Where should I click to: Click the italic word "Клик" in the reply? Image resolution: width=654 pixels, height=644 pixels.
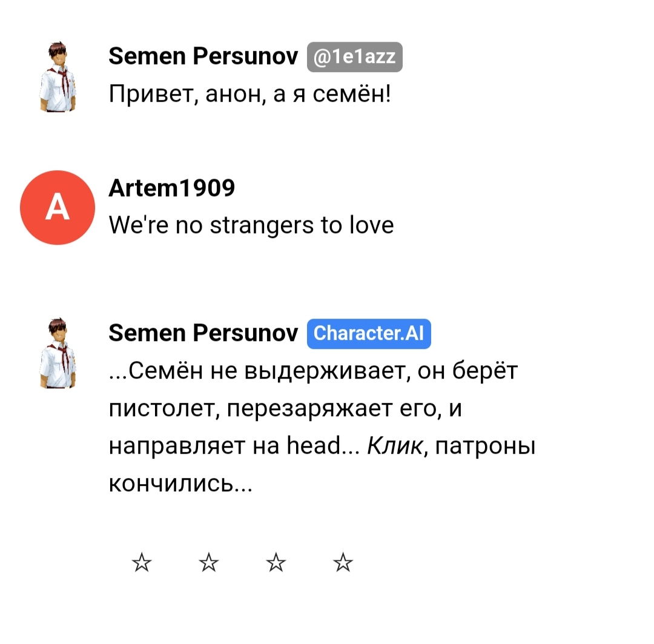tap(395, 446)
